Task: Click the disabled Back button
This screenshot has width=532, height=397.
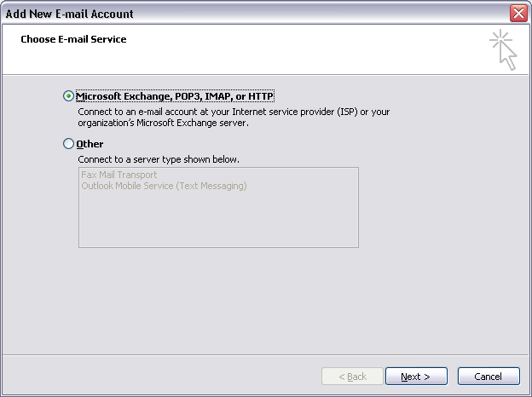Action: [352, 377]
